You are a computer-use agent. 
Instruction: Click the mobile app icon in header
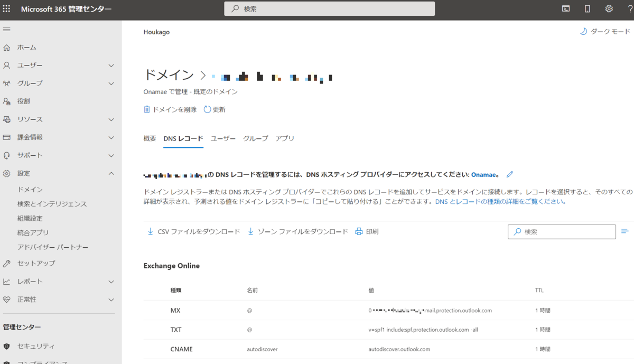[x=588, y=9]
